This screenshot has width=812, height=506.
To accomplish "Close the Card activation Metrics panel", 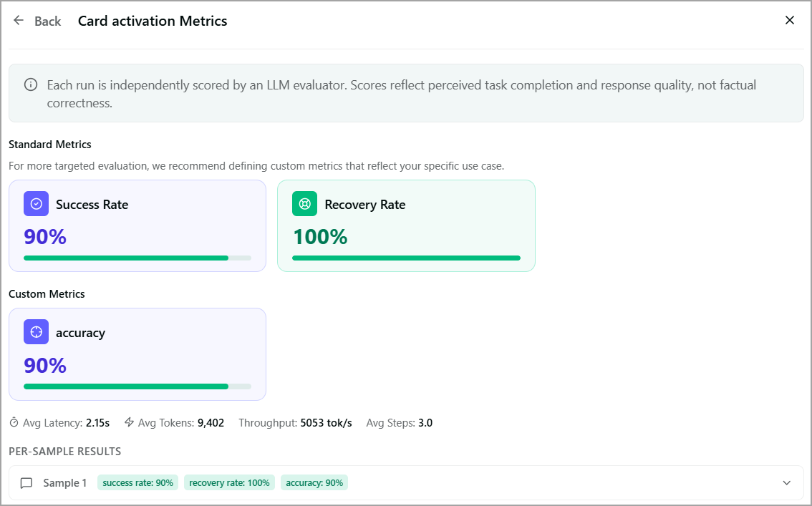I will click(789, 20).
